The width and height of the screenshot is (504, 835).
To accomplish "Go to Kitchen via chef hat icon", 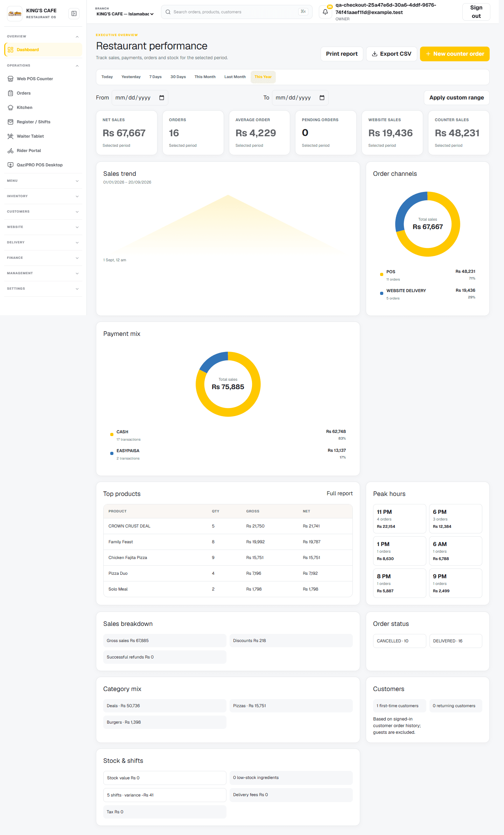I will tap(10, 108).
